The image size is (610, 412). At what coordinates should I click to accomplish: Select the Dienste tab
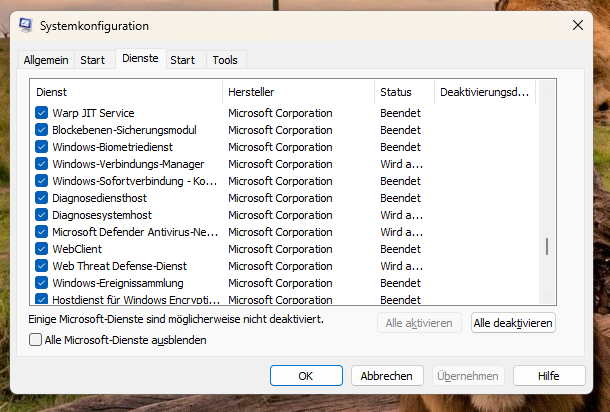[140, 58]
